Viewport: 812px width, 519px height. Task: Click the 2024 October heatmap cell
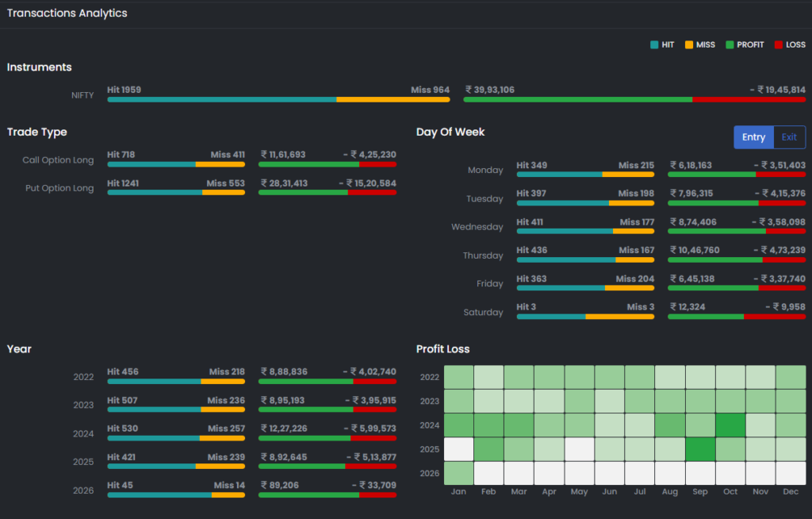730,425
